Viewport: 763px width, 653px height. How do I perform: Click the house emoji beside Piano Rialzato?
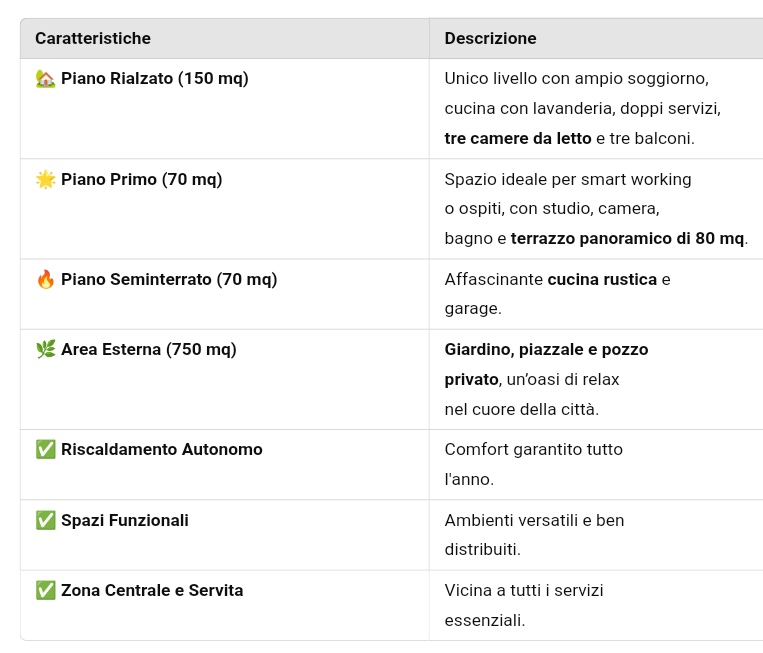45,78
